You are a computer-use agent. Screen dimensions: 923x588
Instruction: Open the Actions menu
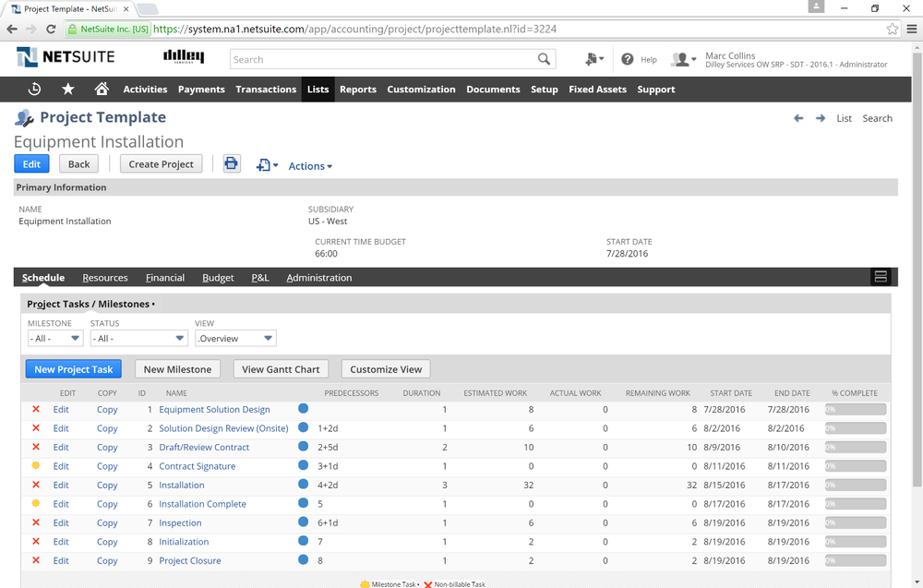[x=308, y=165]
